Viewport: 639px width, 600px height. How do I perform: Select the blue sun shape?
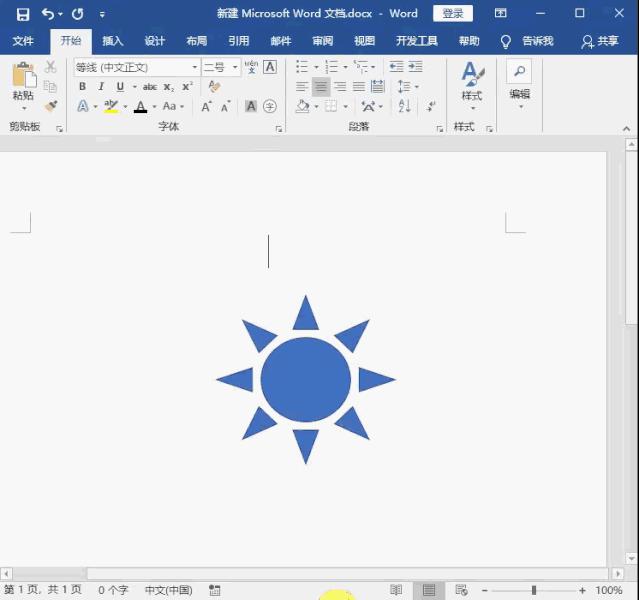(306, 379)
